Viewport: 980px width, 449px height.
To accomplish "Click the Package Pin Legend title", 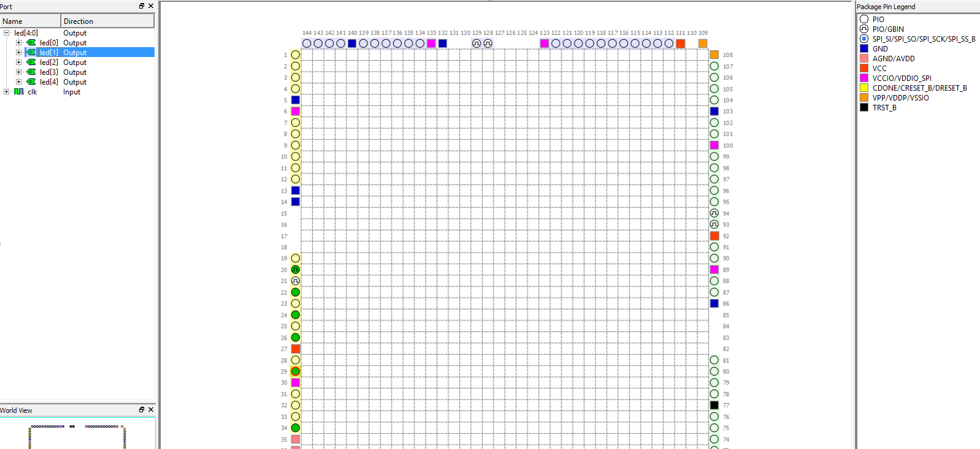I will click(885, 7).
